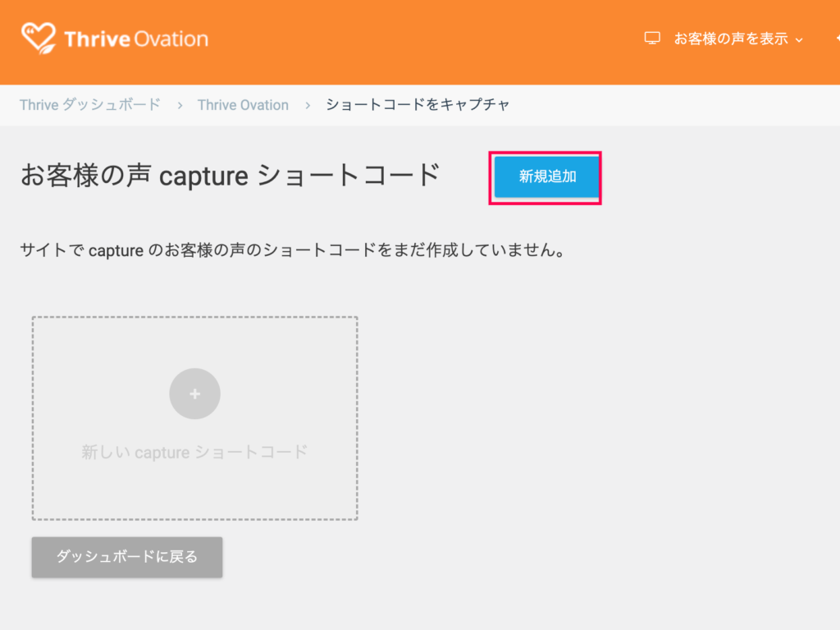Click the monitor icon beside お客様の声を表示
This screenshot has width=840, height=630.
652,39
